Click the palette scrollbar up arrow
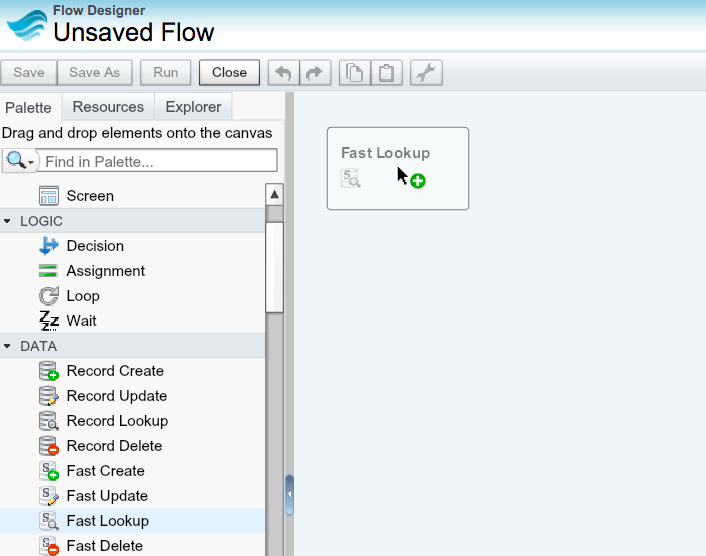706x556 pixels. (x=275, y=194)
